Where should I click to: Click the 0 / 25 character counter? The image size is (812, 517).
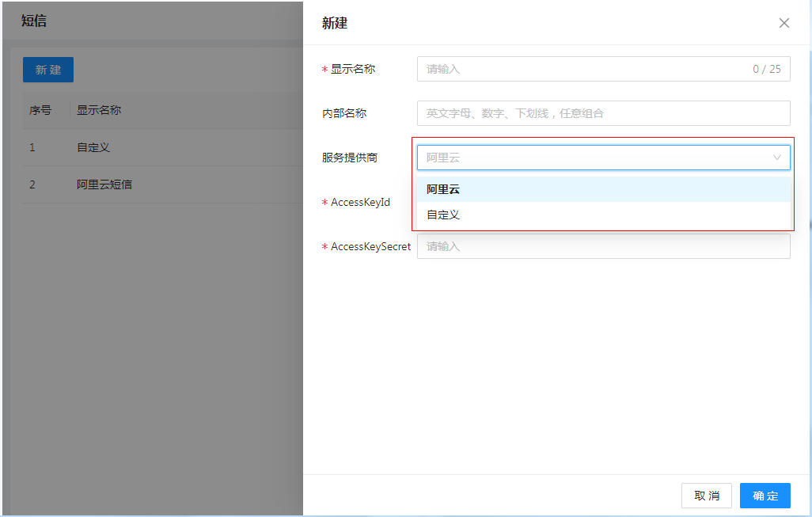766,69
